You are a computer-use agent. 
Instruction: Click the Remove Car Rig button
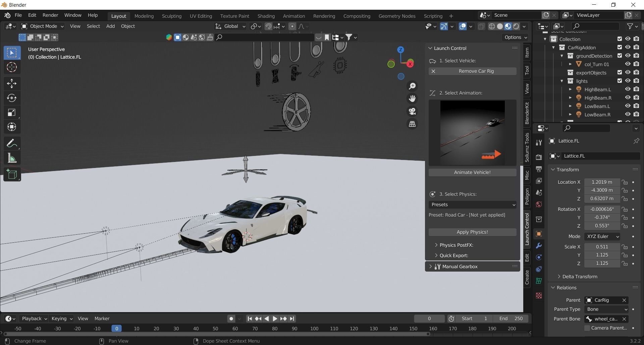tap(472, 71)
